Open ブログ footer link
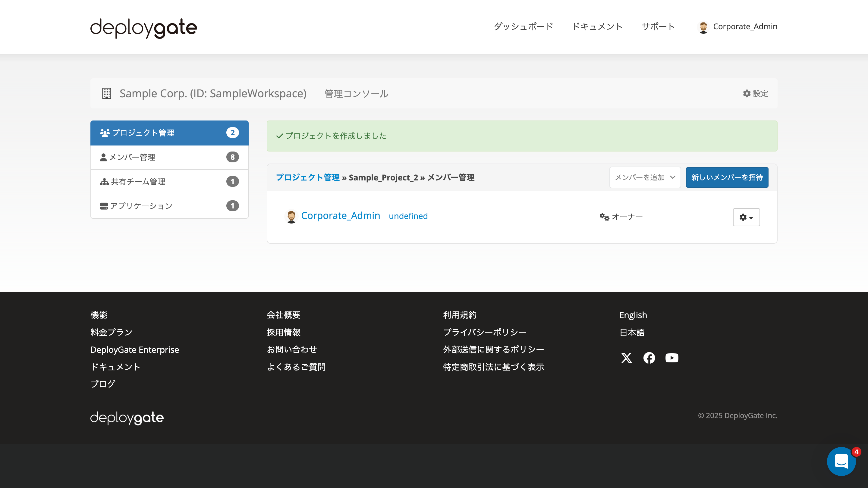 point(103,384)
